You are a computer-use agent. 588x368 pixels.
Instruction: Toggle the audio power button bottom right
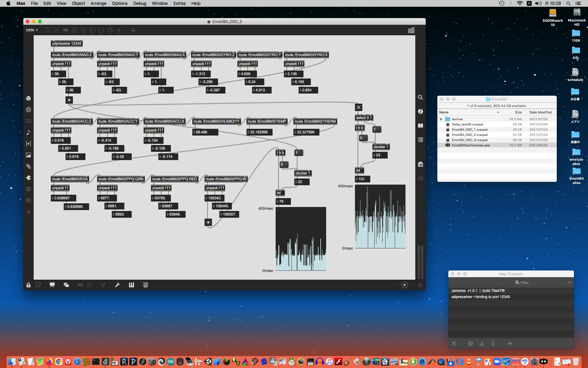(x=420, y=285)
